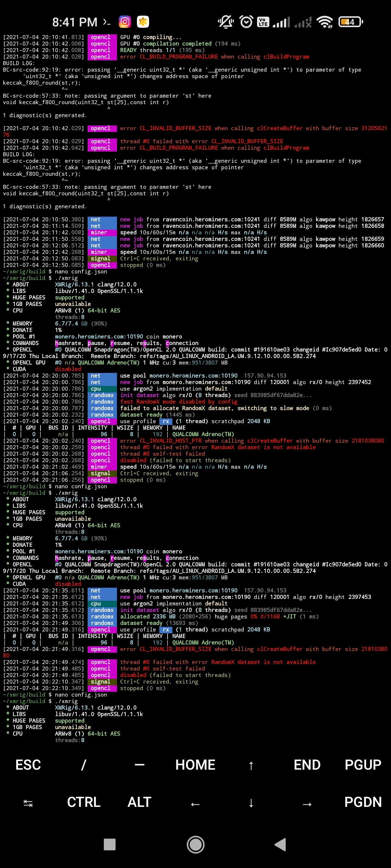Tap job line with height 1826657
The height and width of the screenshot is (868, 391).
pyautogui.click(x=194, y=220)
